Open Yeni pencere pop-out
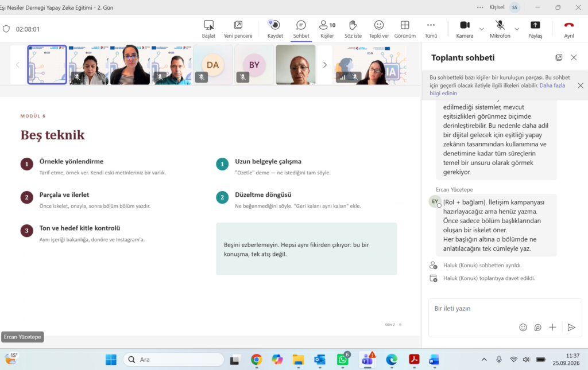The height and width of the screenshot is (370, 588). point(238,29)
